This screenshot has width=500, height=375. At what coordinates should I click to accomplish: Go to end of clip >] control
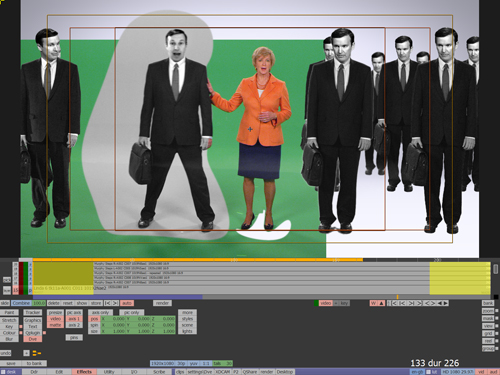[x=419, y=303]
